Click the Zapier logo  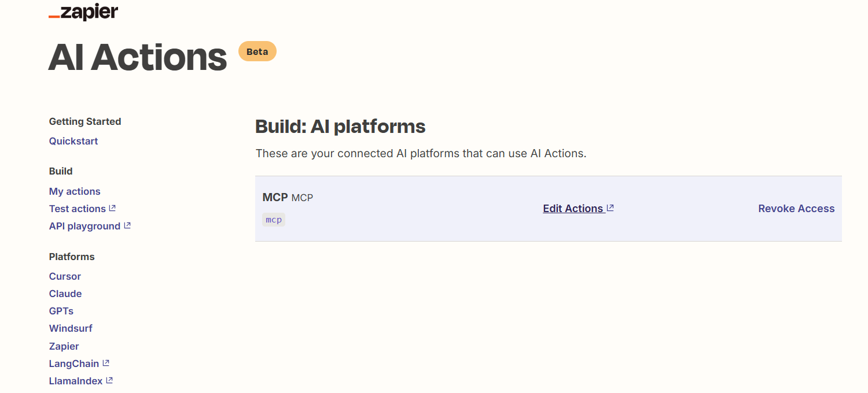(83, 12)
